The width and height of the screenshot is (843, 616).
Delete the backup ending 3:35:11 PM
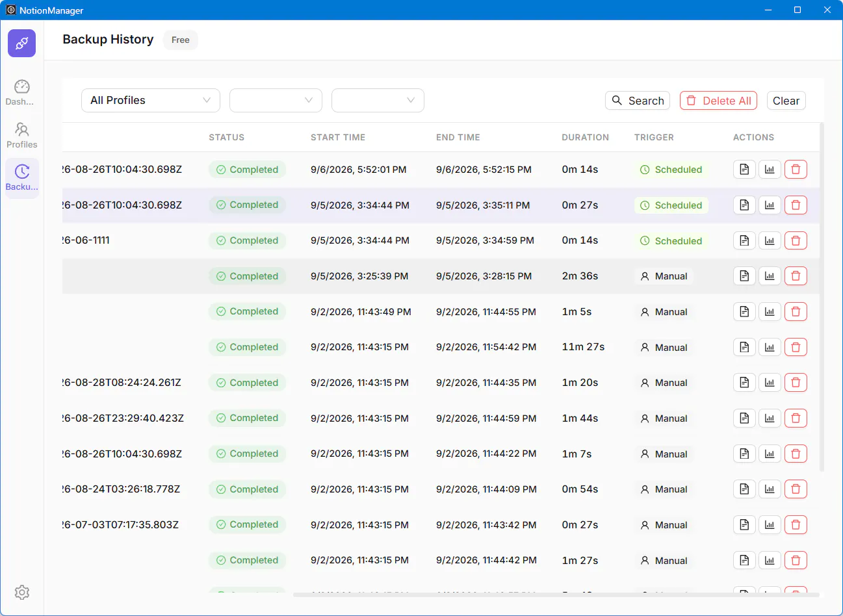pos(796,205)
